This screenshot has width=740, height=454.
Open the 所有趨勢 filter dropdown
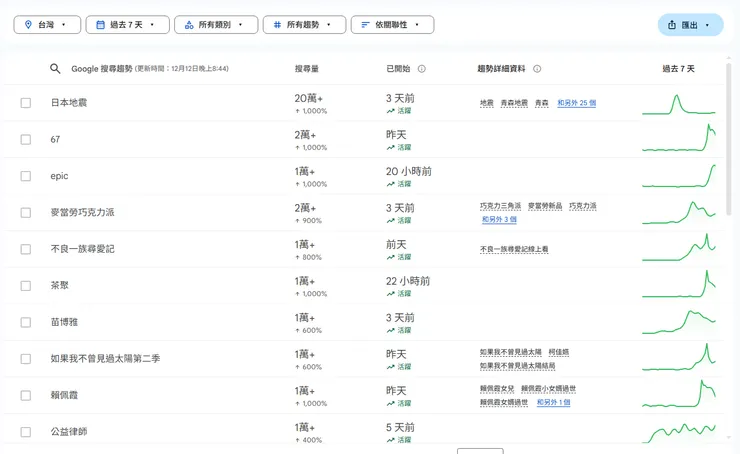pos(304,25)
